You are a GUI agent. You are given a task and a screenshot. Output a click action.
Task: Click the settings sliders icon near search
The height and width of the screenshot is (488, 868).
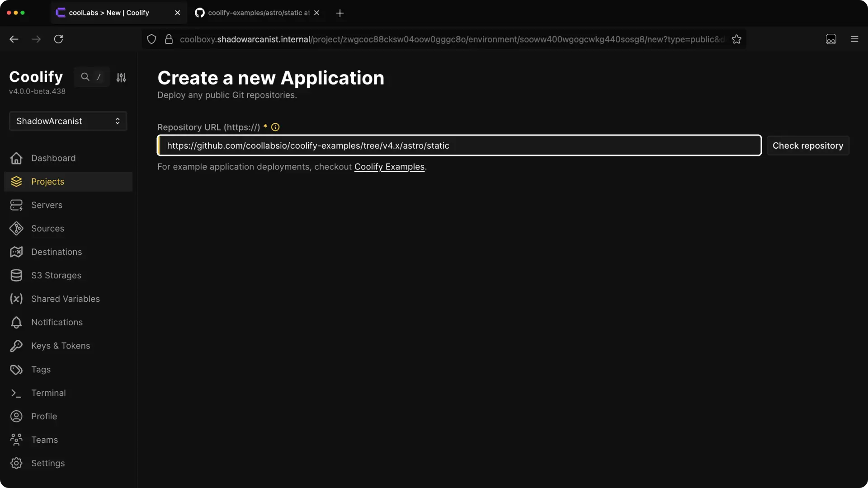[121, 78]
